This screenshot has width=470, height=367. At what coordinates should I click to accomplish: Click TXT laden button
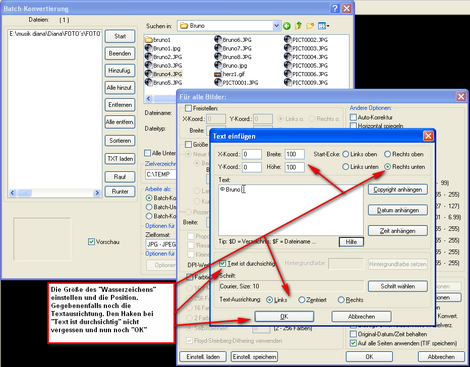click(x=120, y=159)
